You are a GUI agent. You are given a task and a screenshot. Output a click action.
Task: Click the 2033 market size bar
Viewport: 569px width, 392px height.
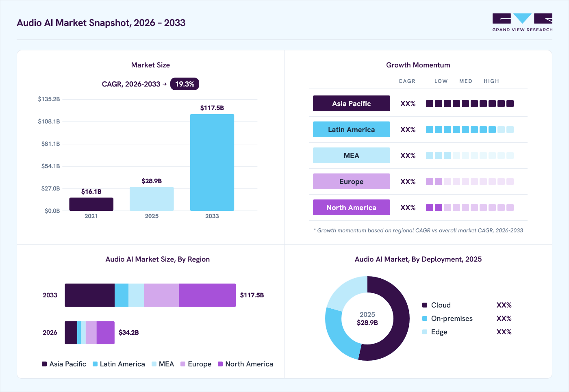click(212, 162)
